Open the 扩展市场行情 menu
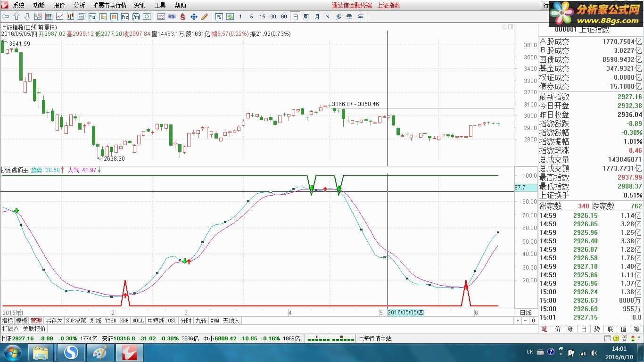The height and width of the screenshot is (362, 644). [x=109, y=6]
